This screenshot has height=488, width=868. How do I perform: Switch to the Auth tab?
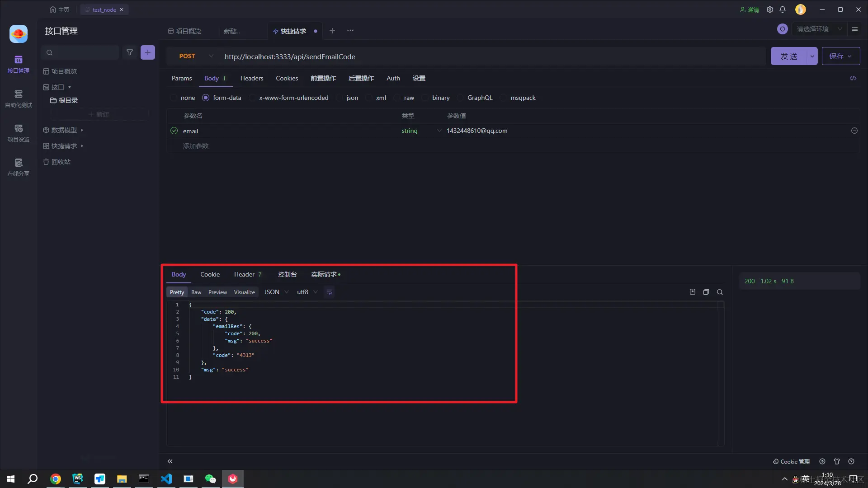point(393,78)
